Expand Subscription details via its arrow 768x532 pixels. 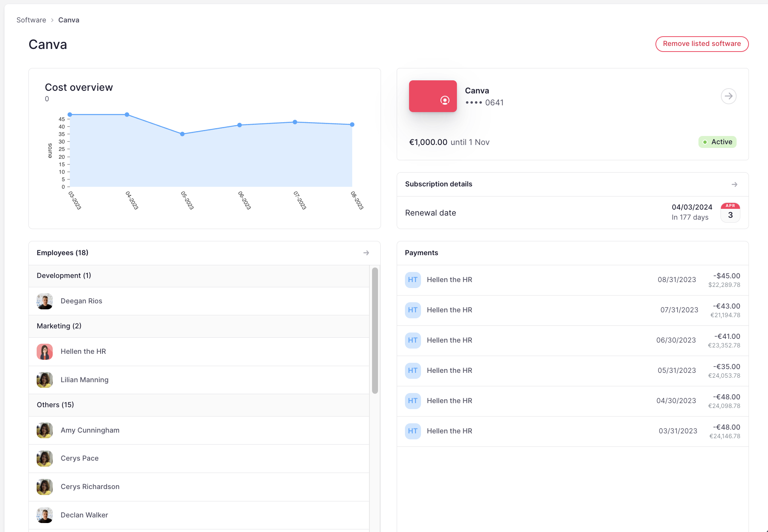pyautogui.click(x=734, y=184)
